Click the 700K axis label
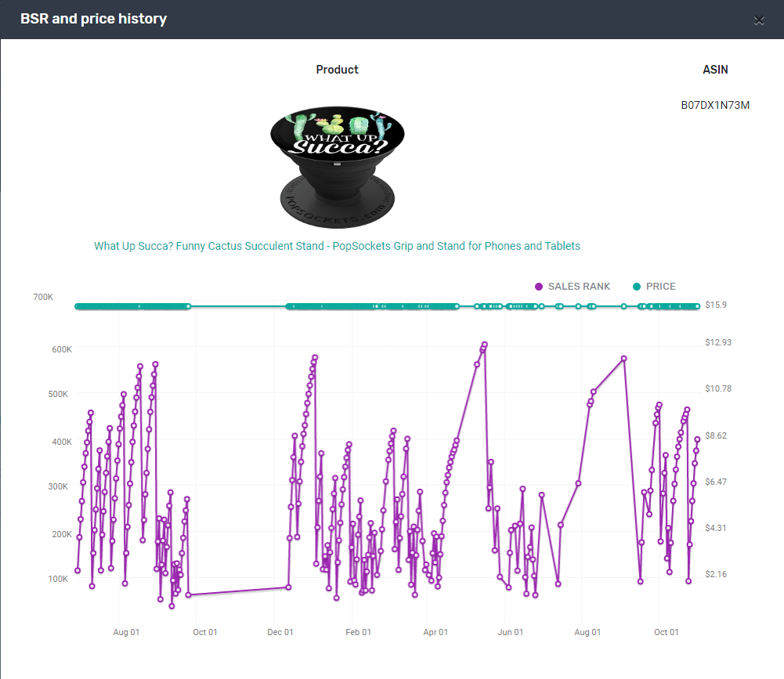This screenshot has width=784, height=679. 43,297
